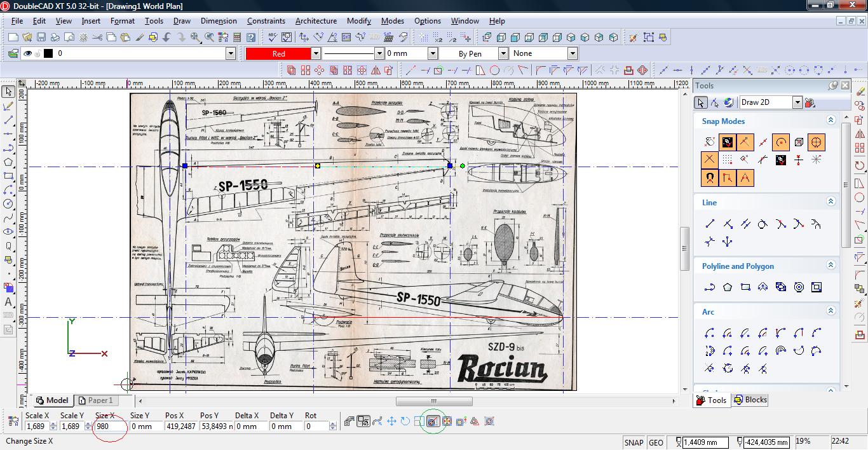This screenshot has width=868, height=450.
Task: Switch to the Paper 1 tab
Action: [x=95, y=400]
